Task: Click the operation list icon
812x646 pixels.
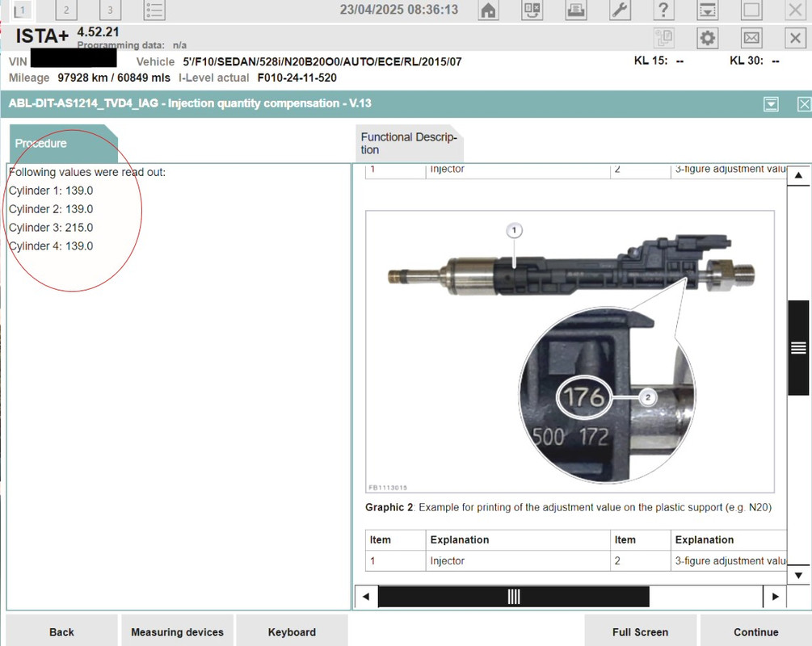Action: 154,10
